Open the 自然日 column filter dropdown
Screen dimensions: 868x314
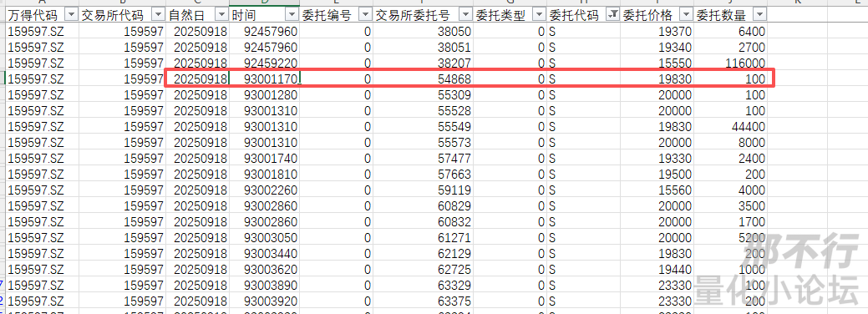click(221, 15)
